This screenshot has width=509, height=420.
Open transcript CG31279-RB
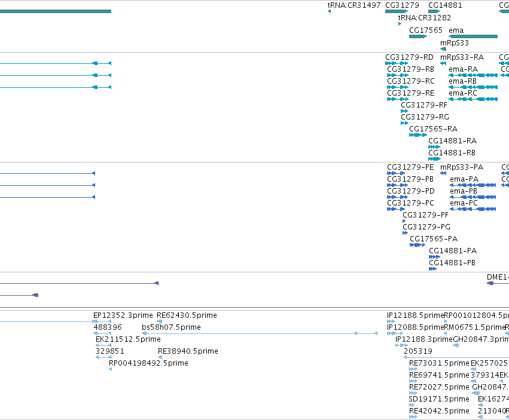click(398, 75)
